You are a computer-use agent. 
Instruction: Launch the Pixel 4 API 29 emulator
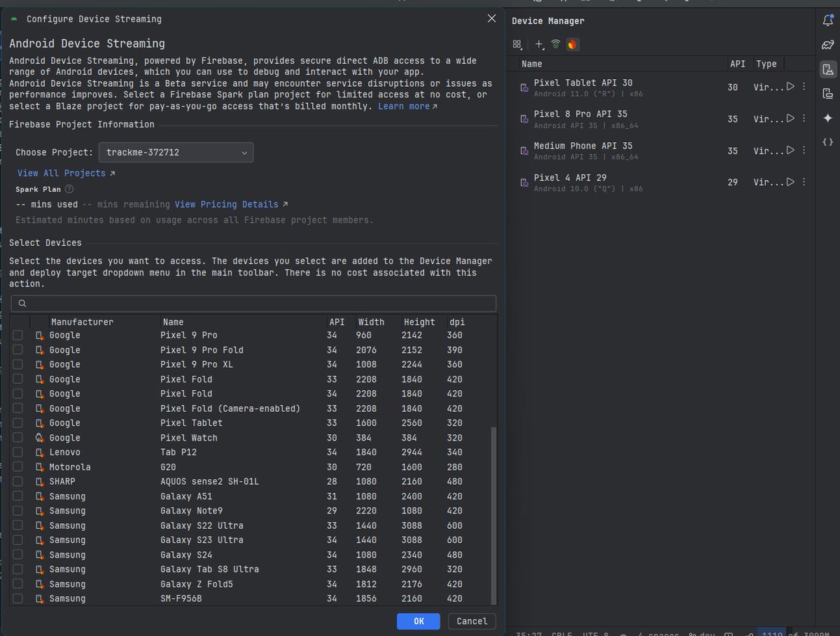pyautogui.click(x=790, y=181)
